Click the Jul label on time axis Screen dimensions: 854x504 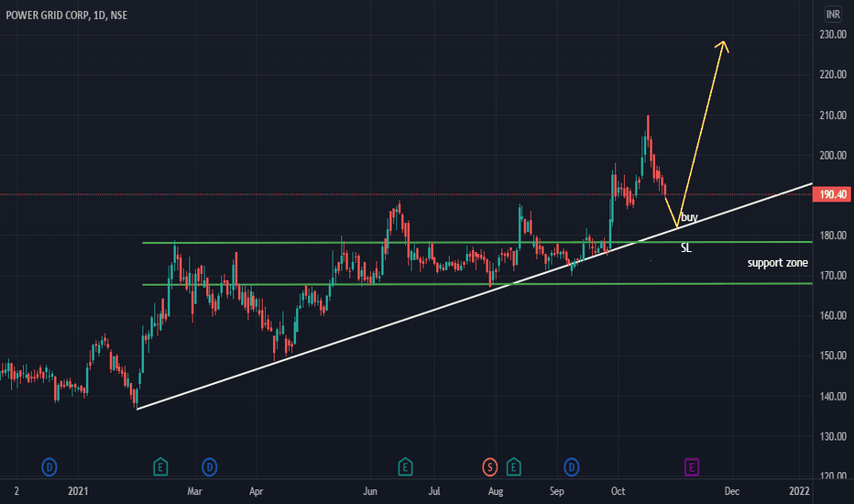click(x=434, y=491)
